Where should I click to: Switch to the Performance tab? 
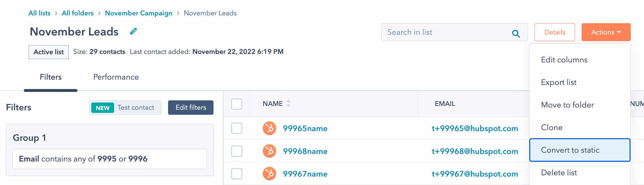115,77
